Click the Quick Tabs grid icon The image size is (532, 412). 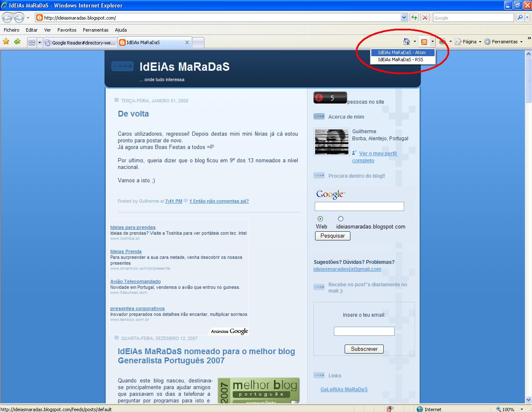click(32, 42)
